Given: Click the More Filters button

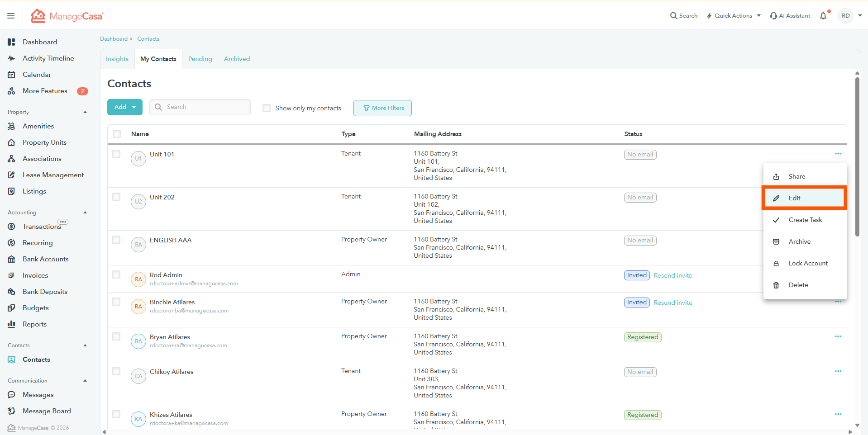Looking at the screenshot, I should click(382, 108).
